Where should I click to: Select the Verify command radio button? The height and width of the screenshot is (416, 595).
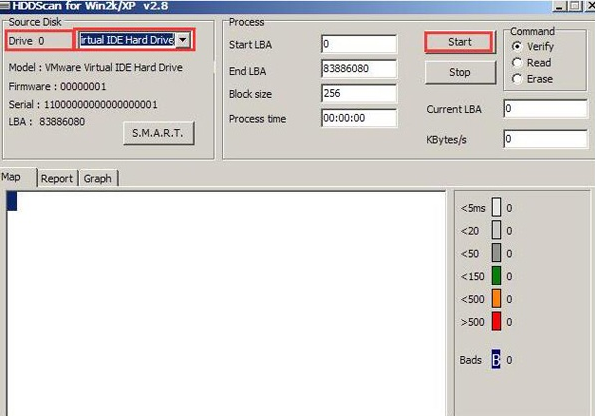516,46
